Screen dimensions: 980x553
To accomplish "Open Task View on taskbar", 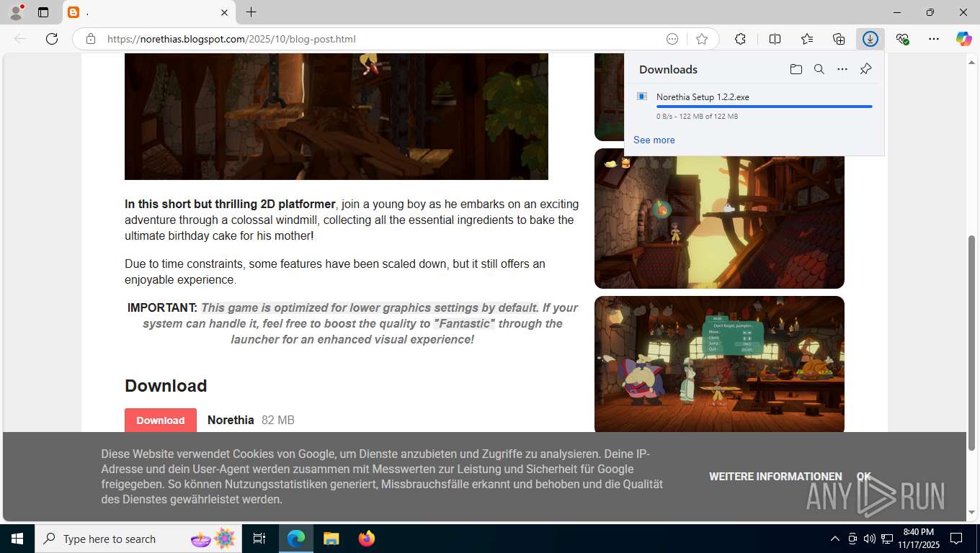I will (259, 539).
